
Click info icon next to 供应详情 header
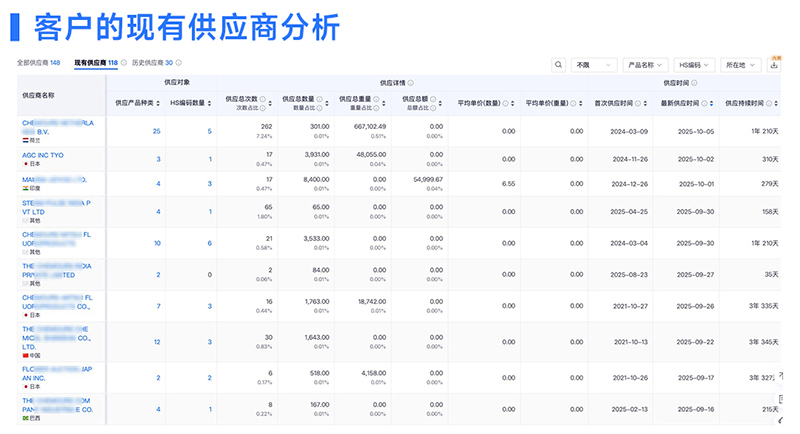(x=411, y=83)
